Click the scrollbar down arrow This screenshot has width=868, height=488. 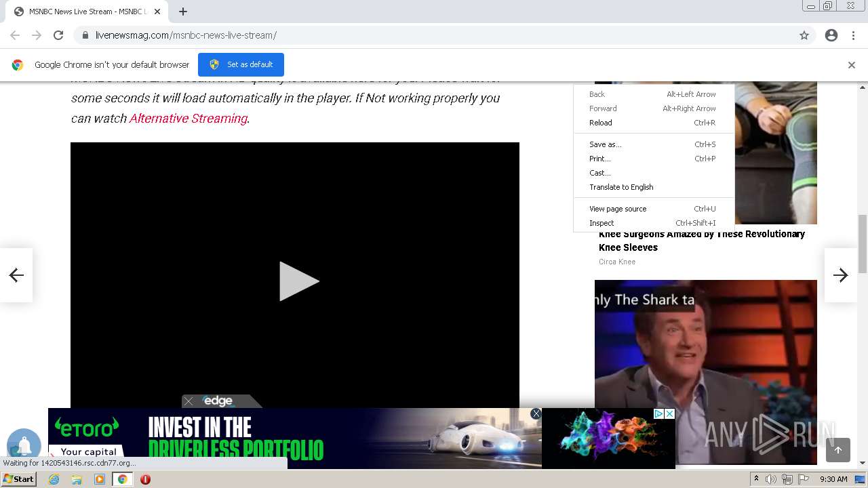point(863,464)
